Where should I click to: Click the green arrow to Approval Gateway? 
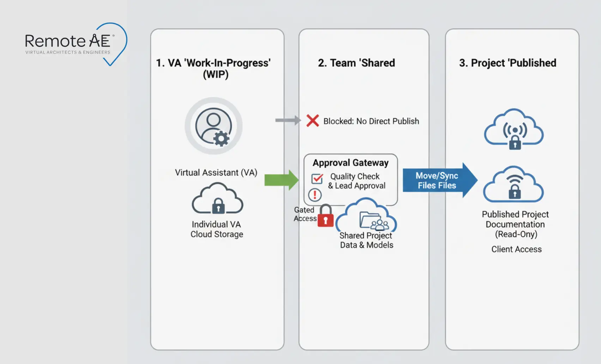coord(281,180)
